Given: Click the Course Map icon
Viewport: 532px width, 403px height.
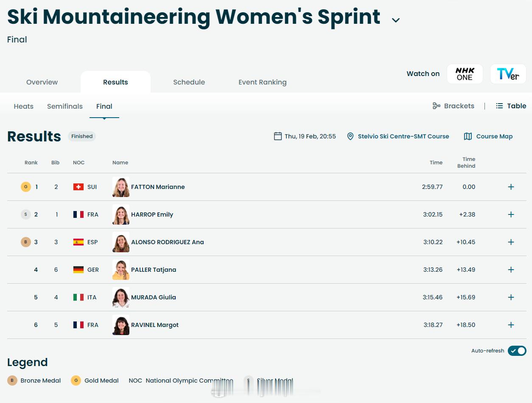Looking at the screenshot, I should click(468, 136).
